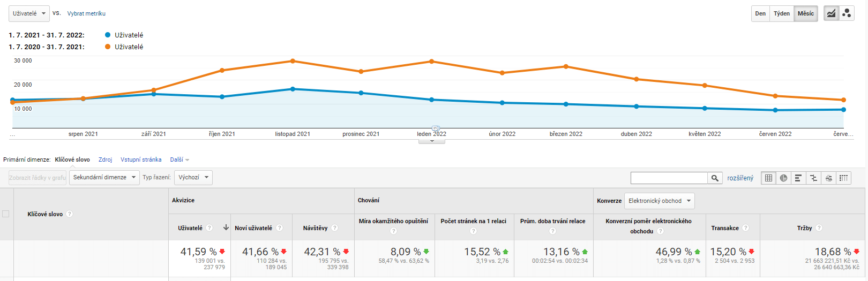Select the pie chart percentage view icon
The image size is (868, 281).
[x=783, y=178]
